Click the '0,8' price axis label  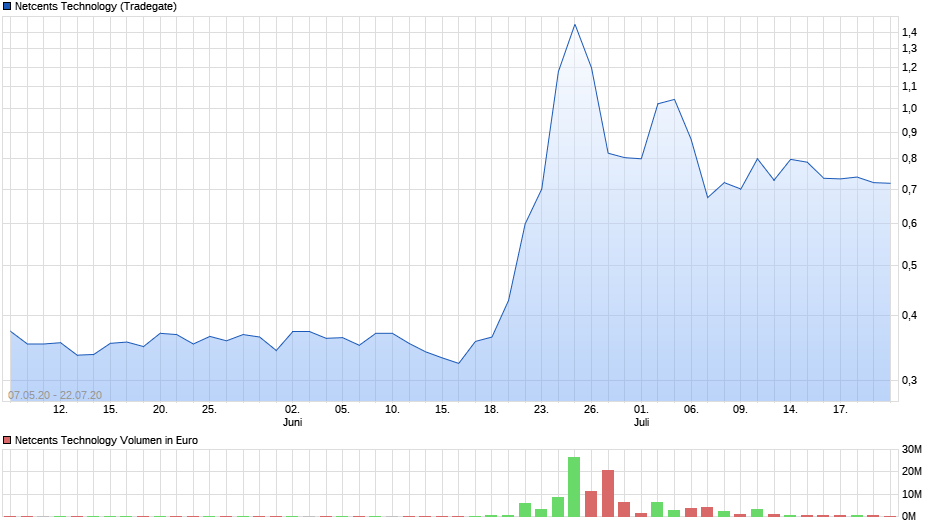point(909,159)
